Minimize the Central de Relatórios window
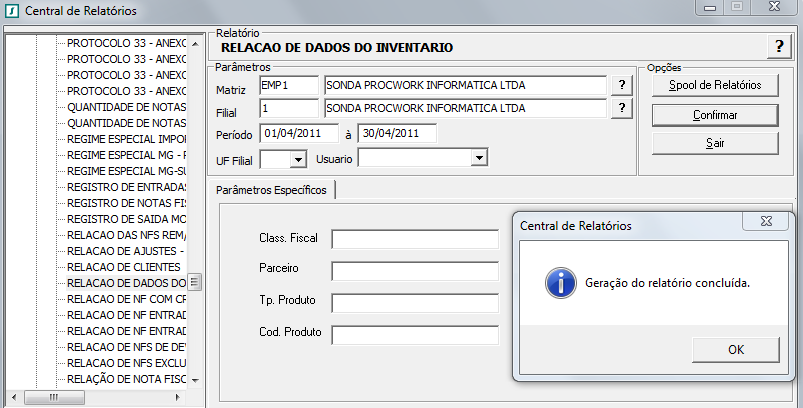 [709, 7]
